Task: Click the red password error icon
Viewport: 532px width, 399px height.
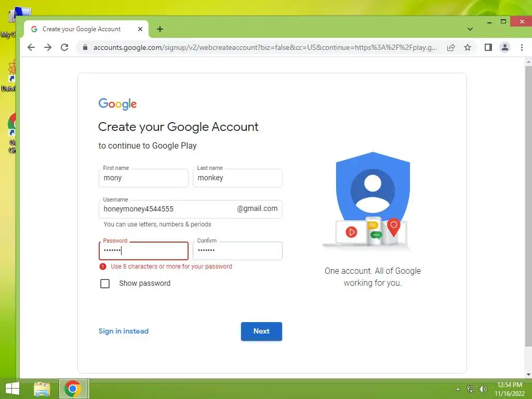Action: (x=103, y=267)
